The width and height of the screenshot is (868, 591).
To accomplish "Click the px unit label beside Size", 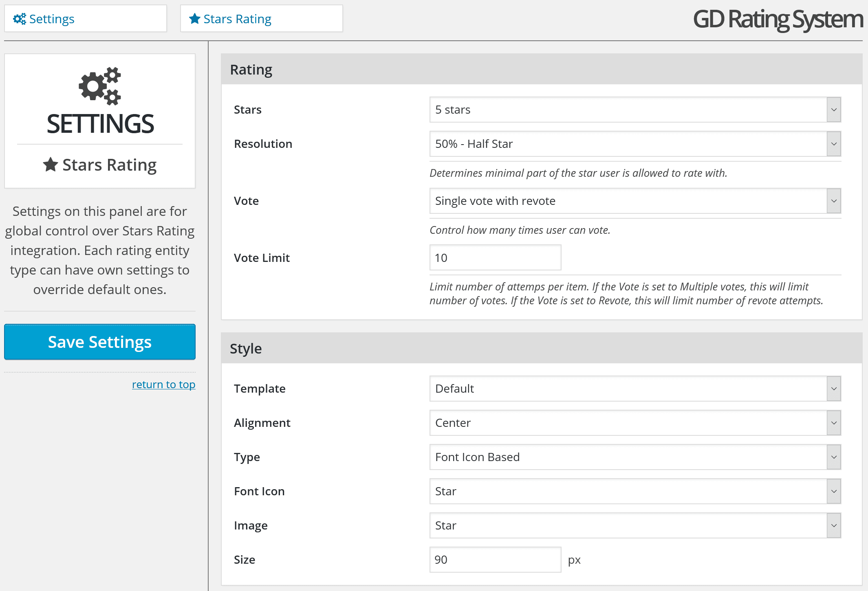I will 574,560.
